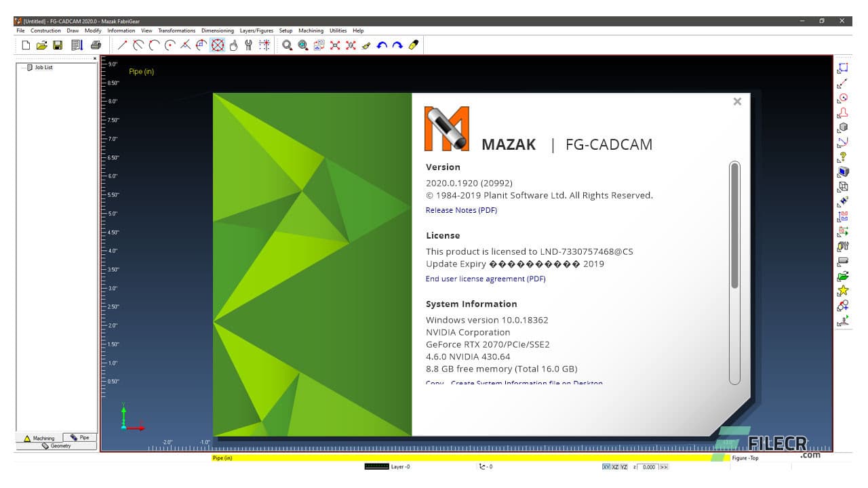Toggle the YZ plane button in status bar
This screenshot has width=868, height=488.
pyautogui.click(x=623, y=467)
